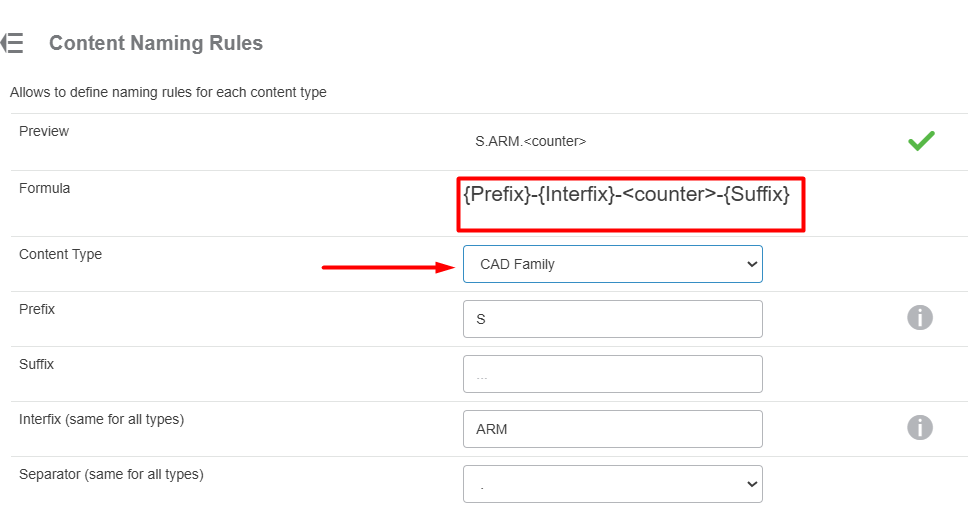Open the info icon beside Interfix field

tap(919, 427)
